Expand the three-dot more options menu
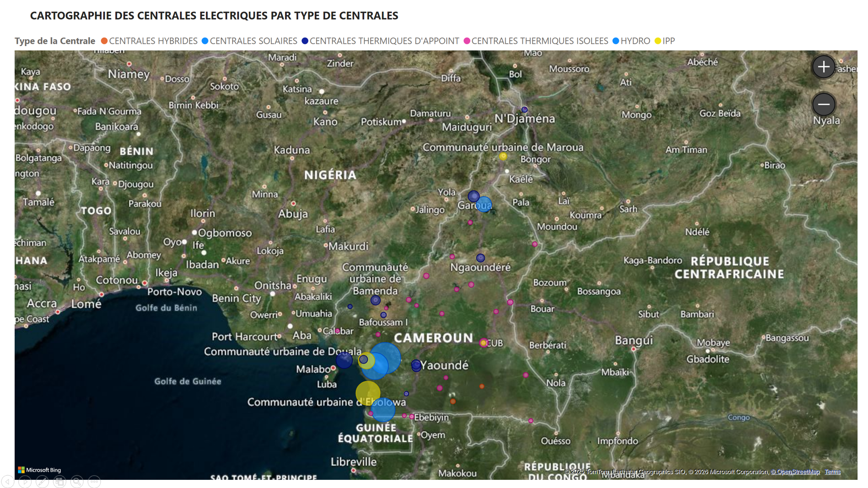 point(94,481)
